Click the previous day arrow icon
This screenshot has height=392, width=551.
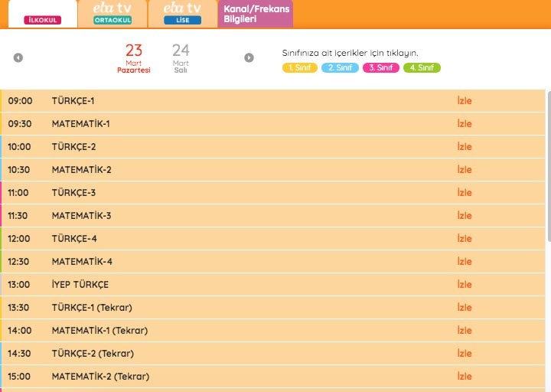18,57
